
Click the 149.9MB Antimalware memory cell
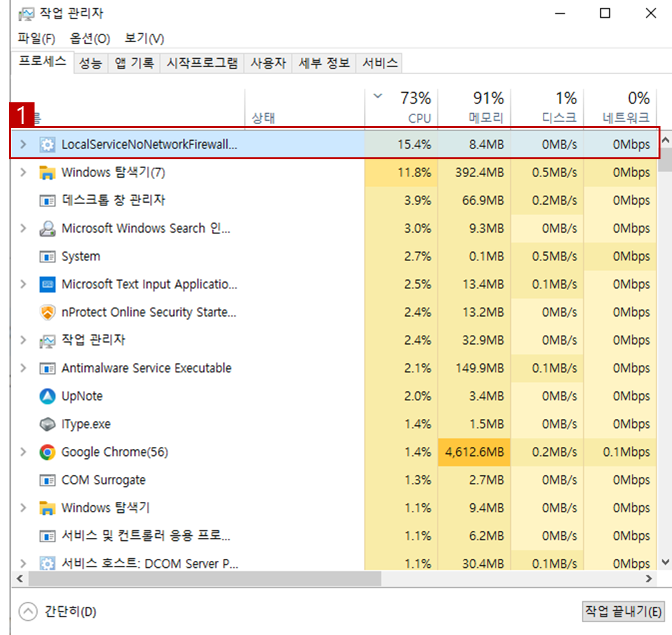pos(474,368)
